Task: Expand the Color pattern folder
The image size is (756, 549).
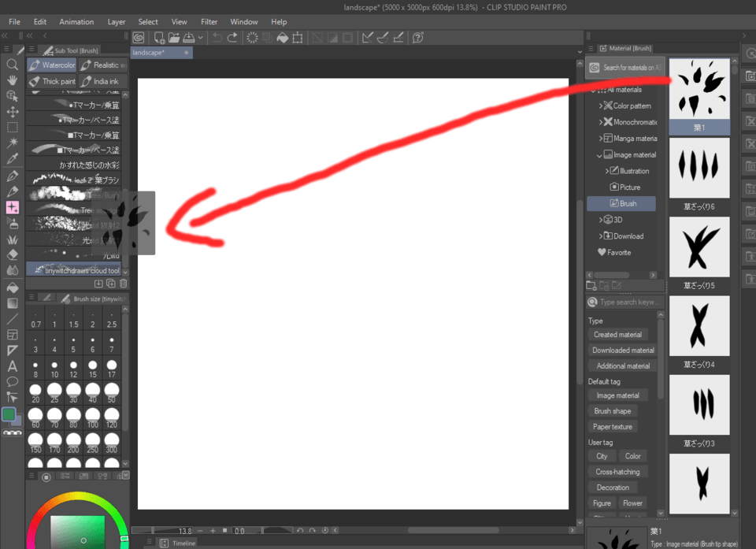Action: pos(601,106)
